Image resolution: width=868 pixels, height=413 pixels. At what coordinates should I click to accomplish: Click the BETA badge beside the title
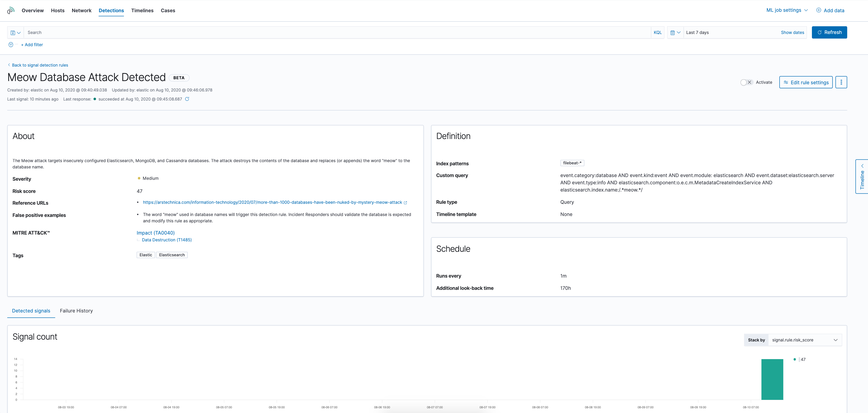[179, 78]
